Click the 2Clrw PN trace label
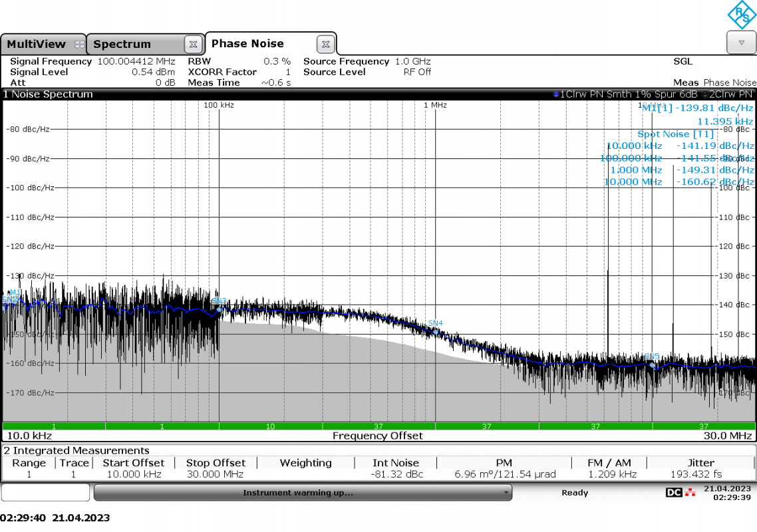Viewport: 757px width, 532px height. [726, 94]
